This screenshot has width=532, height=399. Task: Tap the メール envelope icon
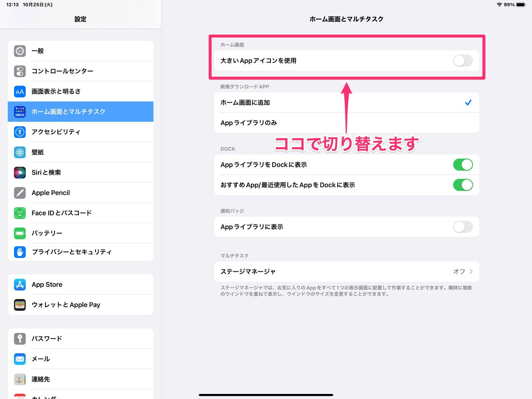(x=20, y=359)
